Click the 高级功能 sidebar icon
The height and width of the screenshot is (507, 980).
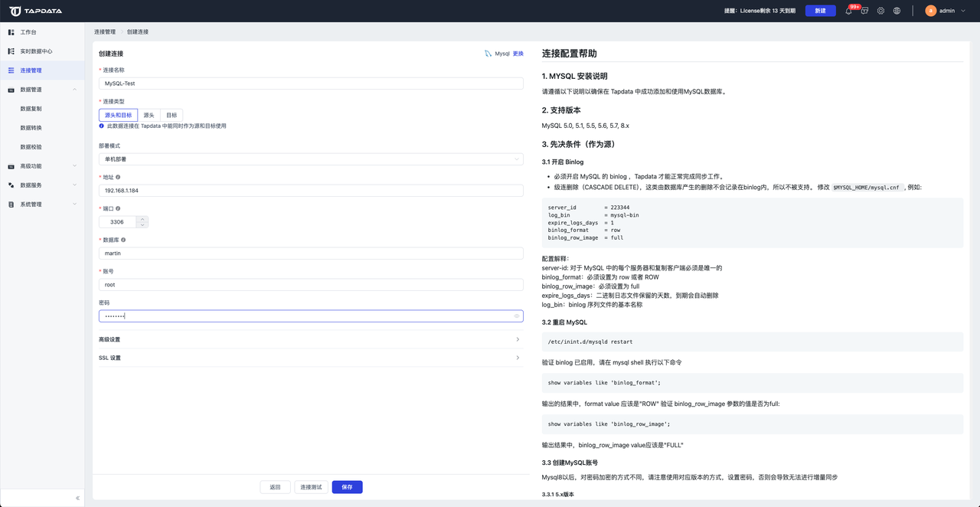click(x=11, y=166)
